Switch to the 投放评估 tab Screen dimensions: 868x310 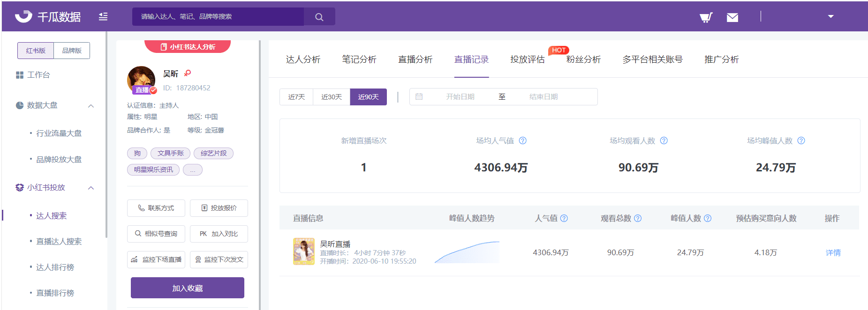[x=528, y=59]
